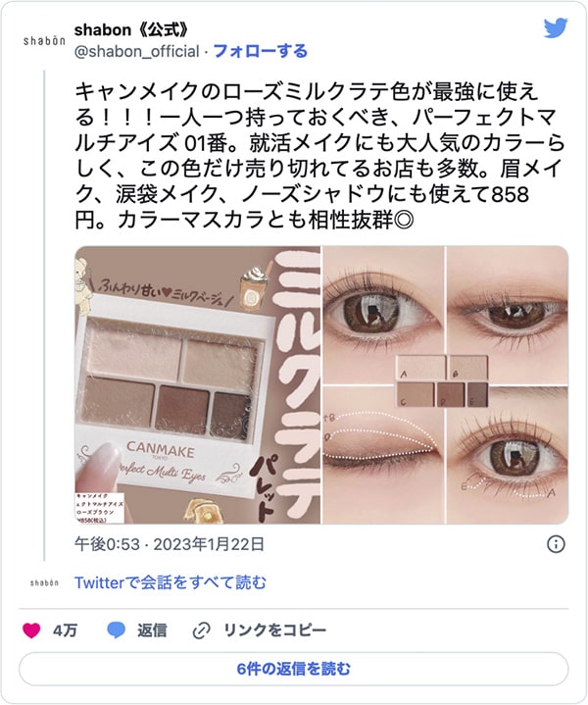
Task: Click the 4万 likes count
Action: point(65,630)
